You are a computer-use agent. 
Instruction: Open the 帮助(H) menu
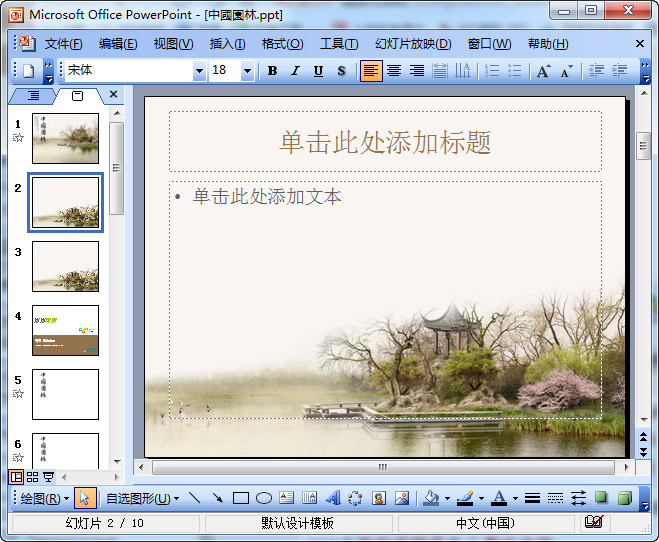[548, 44]
